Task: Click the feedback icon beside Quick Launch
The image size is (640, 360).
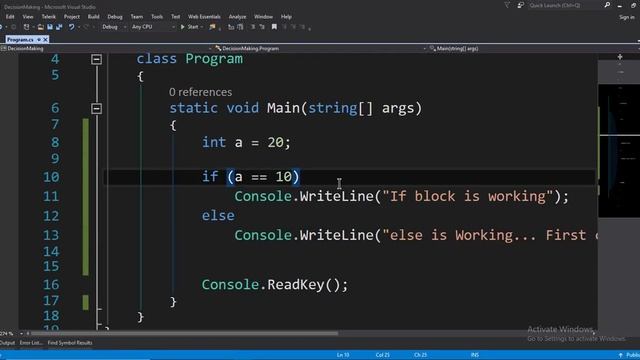Action: (520, 5)
